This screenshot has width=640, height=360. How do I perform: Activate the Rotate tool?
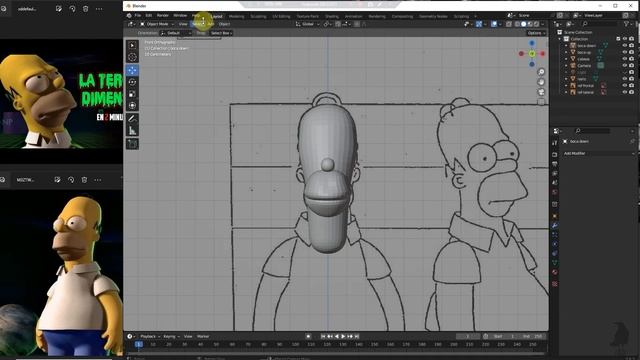tap(132, 82)
